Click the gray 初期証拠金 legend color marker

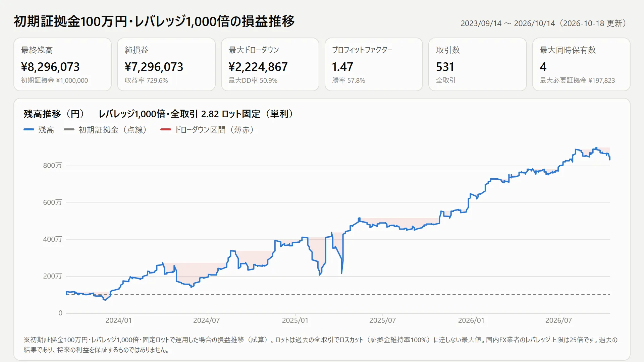coord(69,129)
